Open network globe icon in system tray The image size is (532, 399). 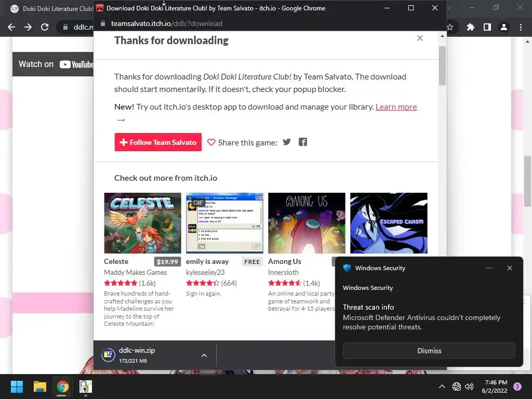[456, 387]
